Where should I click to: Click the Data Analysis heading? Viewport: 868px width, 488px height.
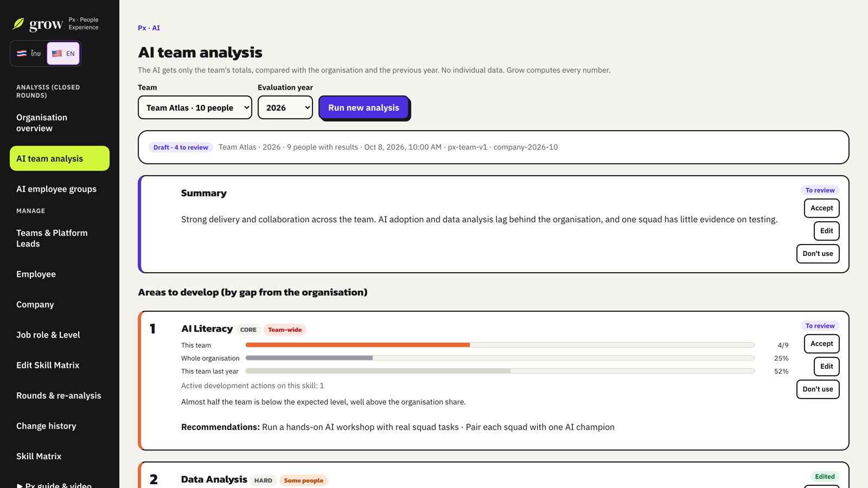[214, 479]
